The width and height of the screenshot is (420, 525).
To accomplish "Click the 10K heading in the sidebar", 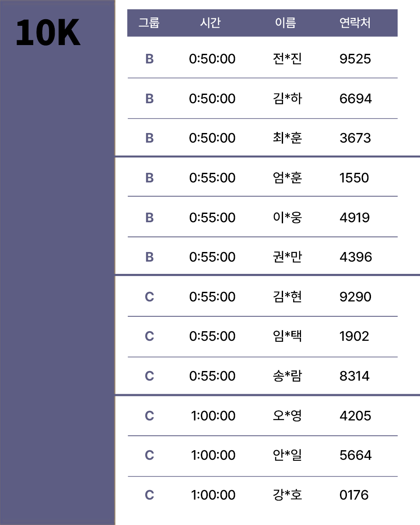I will coord(48,34).
